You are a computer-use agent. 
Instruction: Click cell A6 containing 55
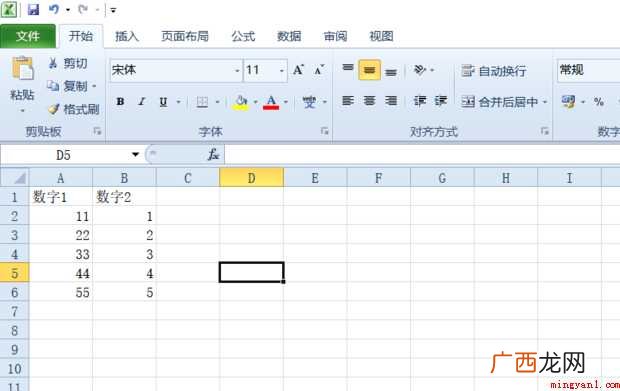[x=61, y=292]
